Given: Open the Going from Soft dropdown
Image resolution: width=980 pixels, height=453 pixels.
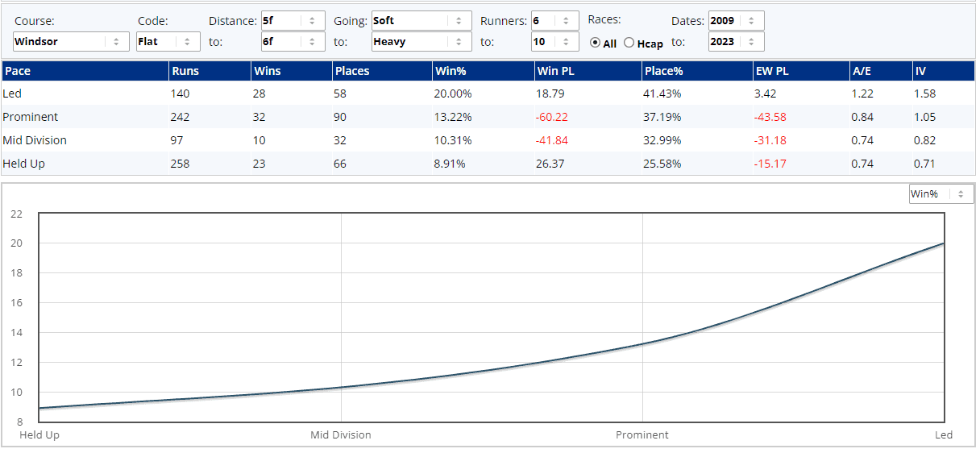Looking at the screenshot, I should (x=421, y=21).
